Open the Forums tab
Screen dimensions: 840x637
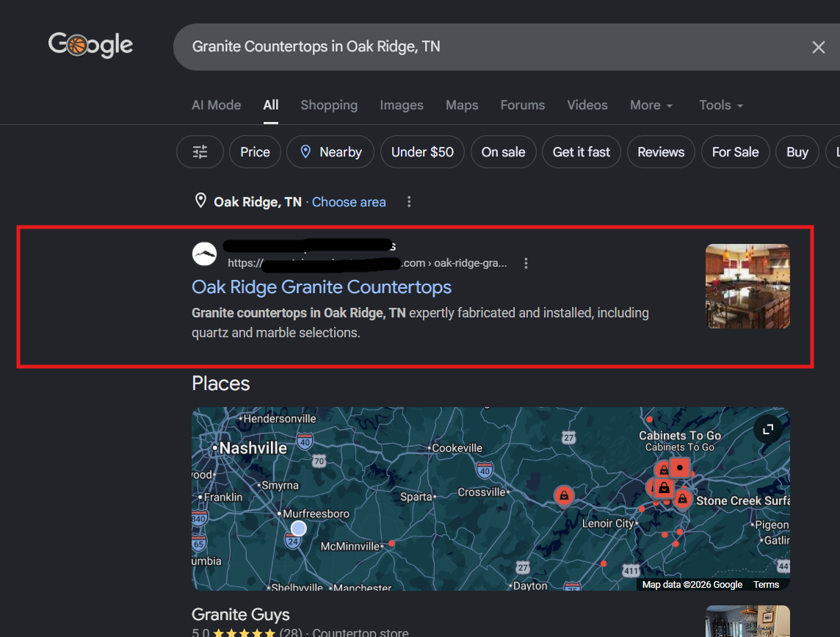point(522,105)
